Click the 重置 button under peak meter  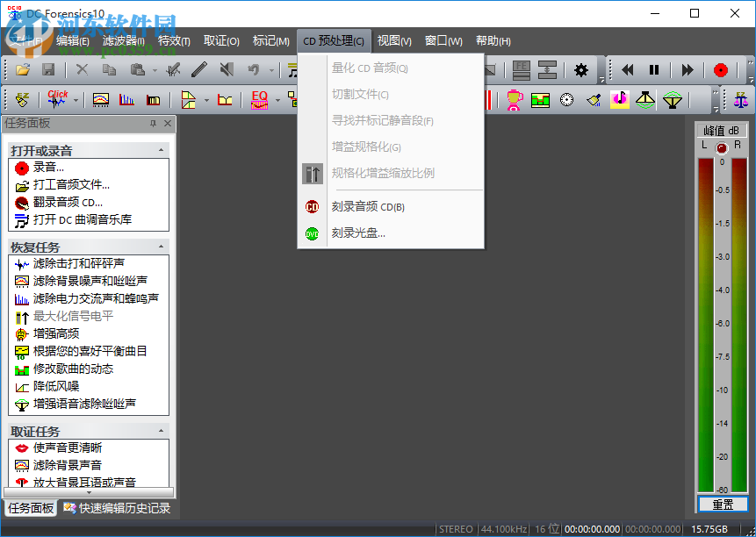click(723, 505)
